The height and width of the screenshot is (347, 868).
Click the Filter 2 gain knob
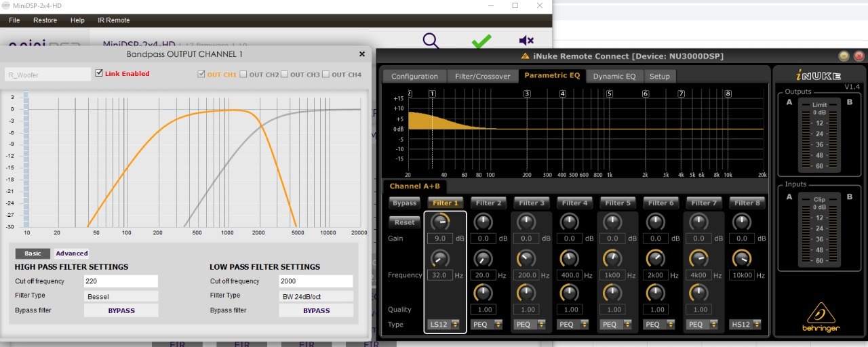pyautogui.click(x=483, y=222)
